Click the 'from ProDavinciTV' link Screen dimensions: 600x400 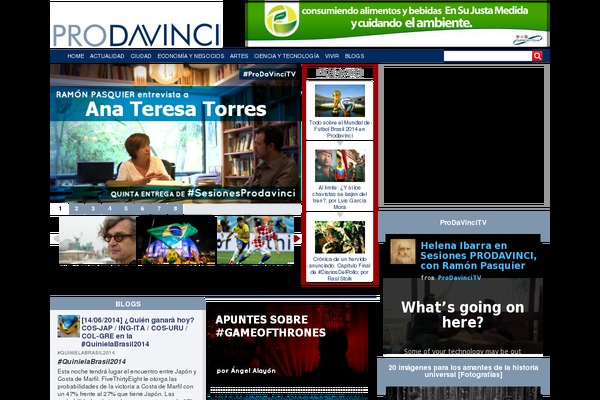click(451, 278)
